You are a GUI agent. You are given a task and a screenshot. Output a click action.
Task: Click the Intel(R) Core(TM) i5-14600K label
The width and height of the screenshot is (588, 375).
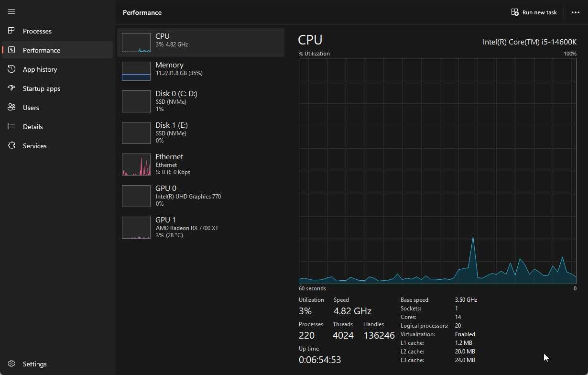click(x=529, y=42)
